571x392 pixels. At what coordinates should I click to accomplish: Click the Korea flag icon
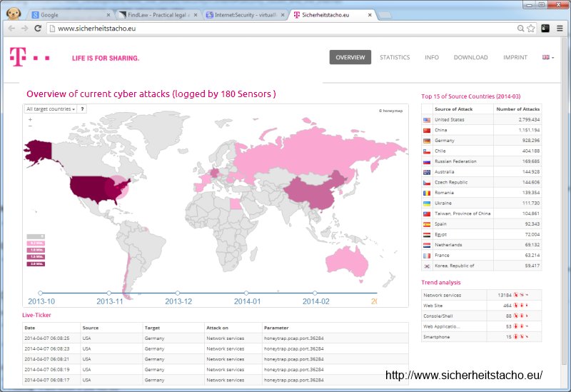(x=427, y=266)
